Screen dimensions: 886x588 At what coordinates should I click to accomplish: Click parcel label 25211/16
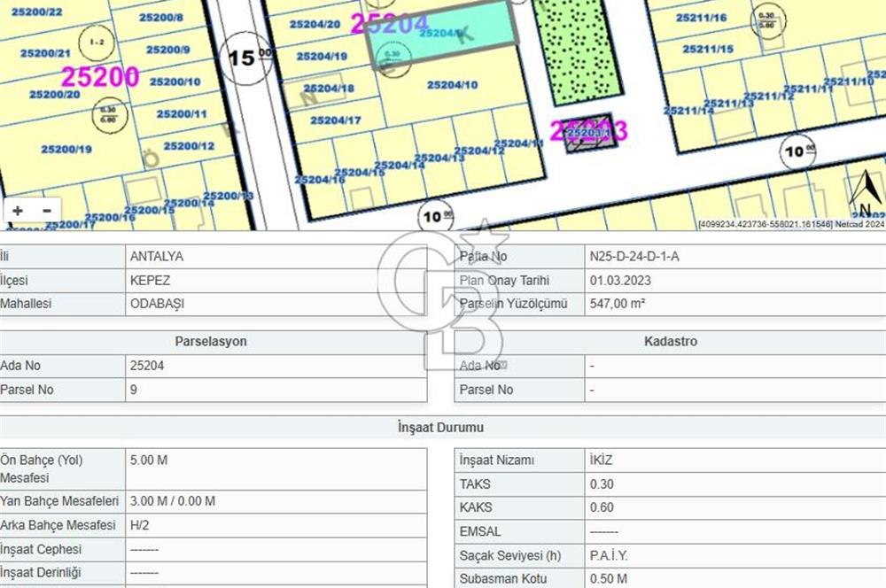pyautogui.click(x=701, y=18)
